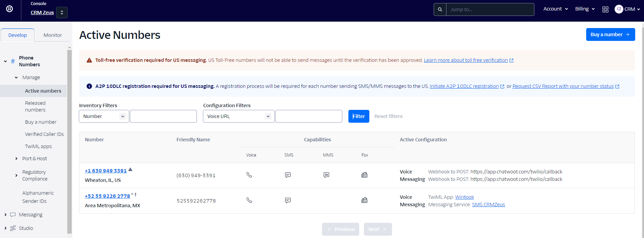Click the Buy a number button
This screenshot has height=238, width=644.
click(x=610, y=34)
